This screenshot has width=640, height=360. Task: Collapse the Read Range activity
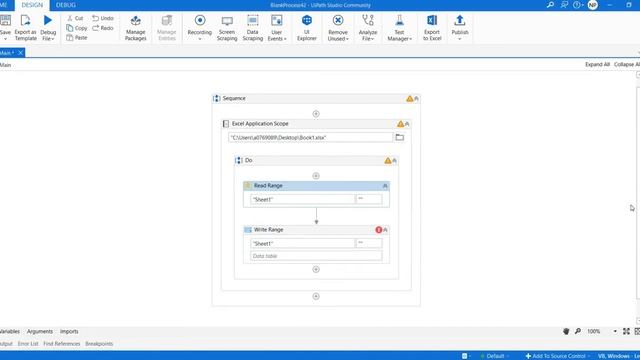[385, 186]
